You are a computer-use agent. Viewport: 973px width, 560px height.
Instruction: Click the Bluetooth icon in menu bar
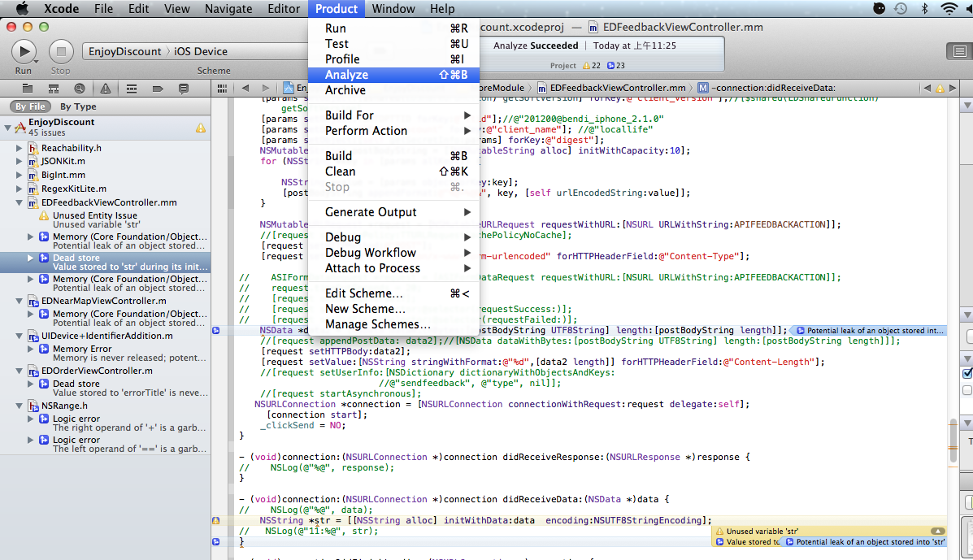tap(925, 9)
